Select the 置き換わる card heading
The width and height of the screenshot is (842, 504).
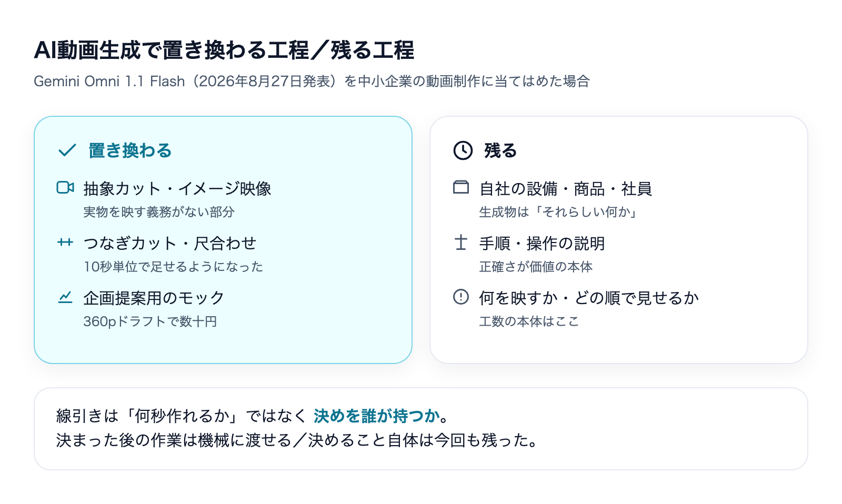(x=130, y=150)
